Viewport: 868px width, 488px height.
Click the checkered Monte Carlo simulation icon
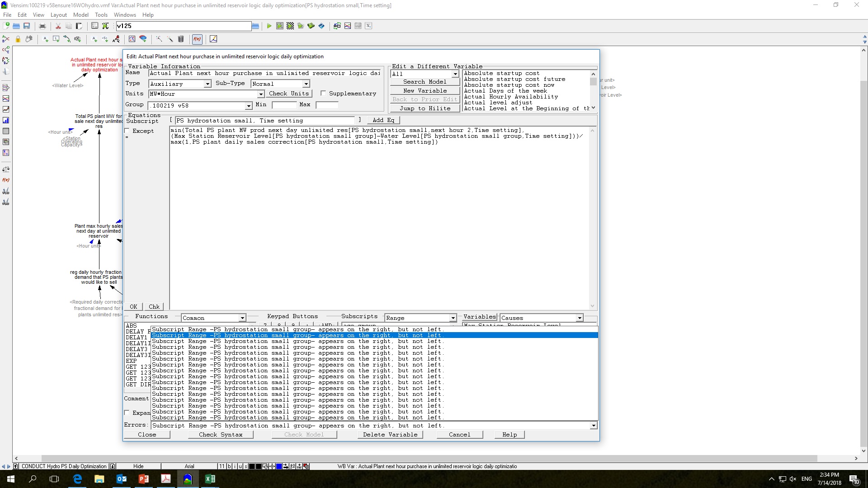(290, 26)
